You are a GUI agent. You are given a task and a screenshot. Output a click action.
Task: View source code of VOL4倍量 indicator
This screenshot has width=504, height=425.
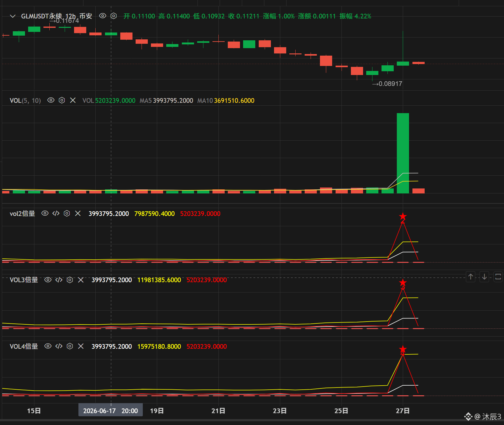(x=59, y=346)
